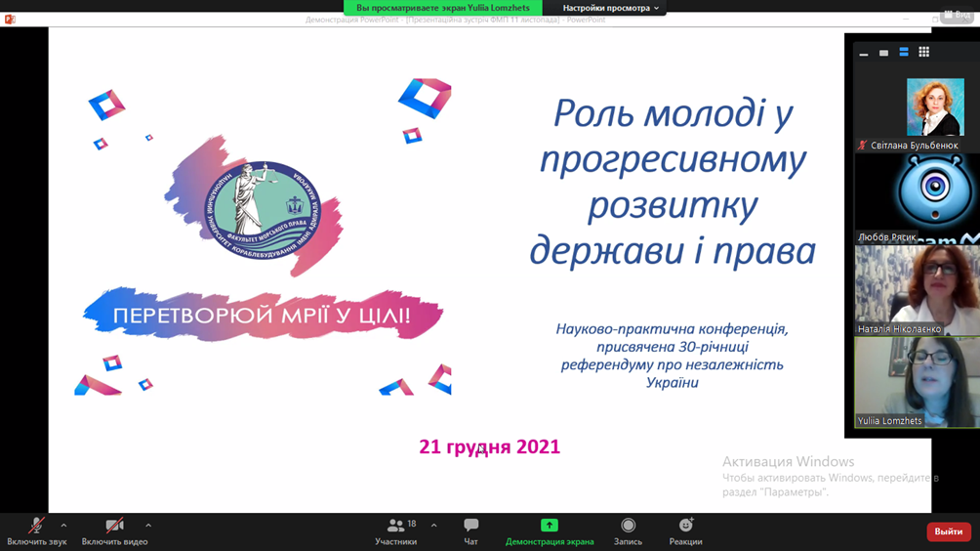Open the Вид layout menu
Screen dimensions: 980x551
tap(956, 16)
